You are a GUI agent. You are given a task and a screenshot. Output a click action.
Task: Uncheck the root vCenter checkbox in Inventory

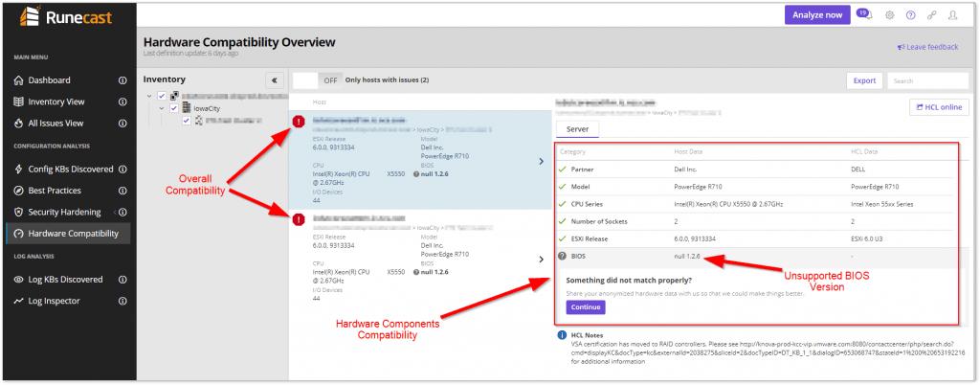tap(162, 96)
